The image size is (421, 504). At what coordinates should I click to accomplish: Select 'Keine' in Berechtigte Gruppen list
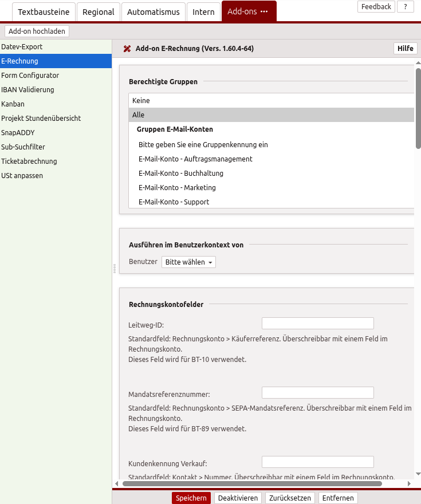(271, 100)
